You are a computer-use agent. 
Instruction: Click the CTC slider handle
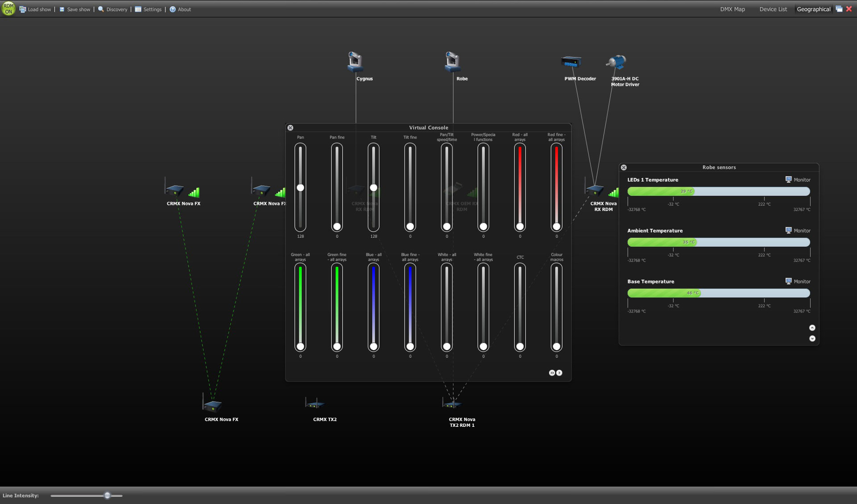520,347
